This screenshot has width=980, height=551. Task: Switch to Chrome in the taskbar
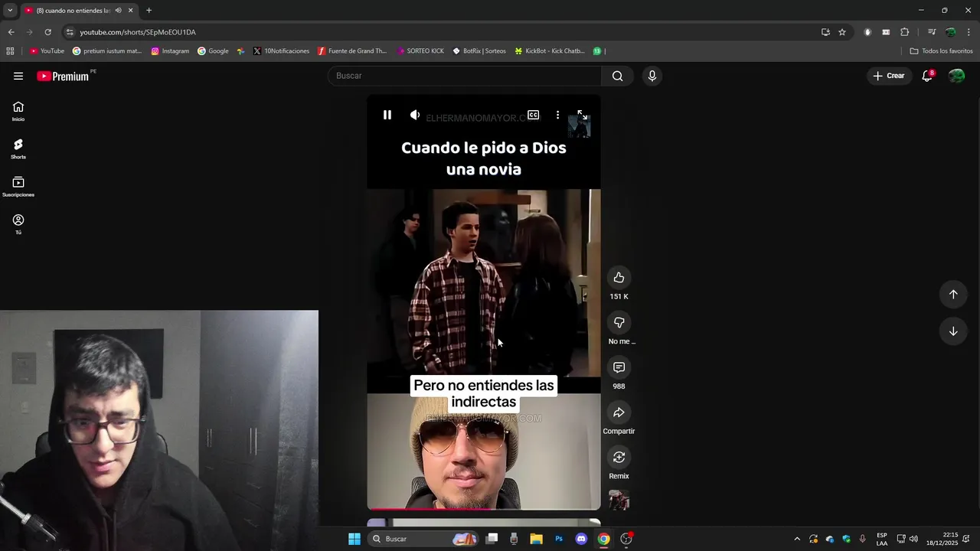tap(604, 539)
